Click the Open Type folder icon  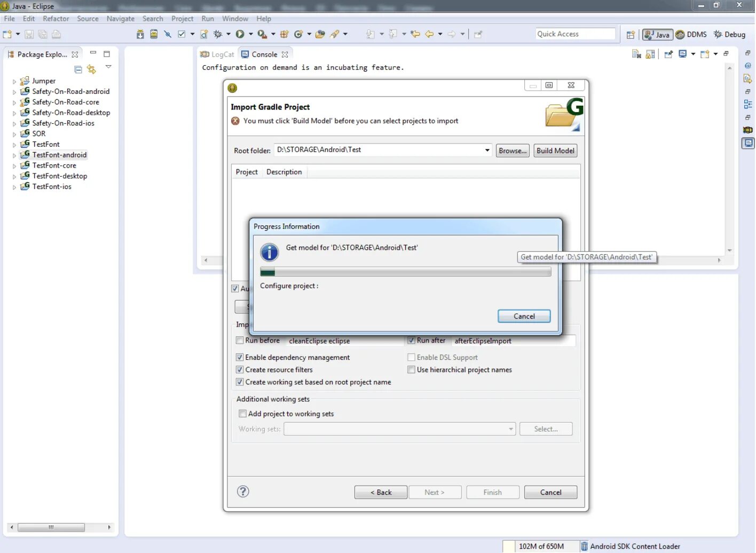pos(320,34)
